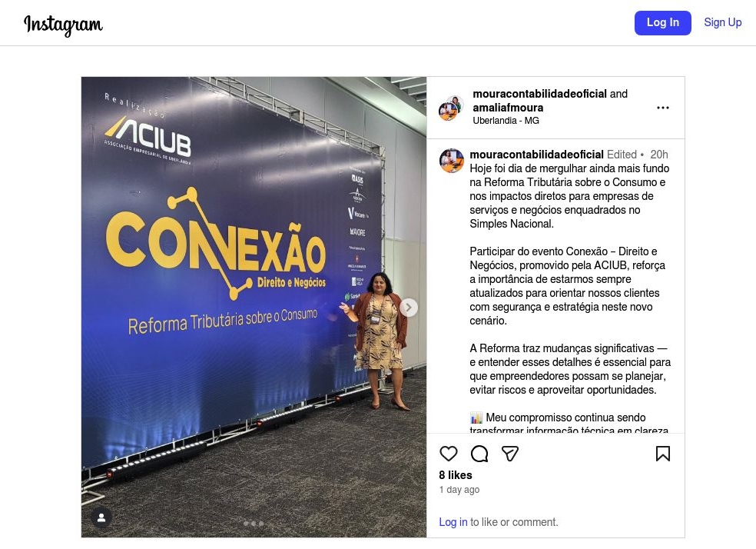756x549 pixels.
Task: Click the Instagram logo
Action: [63, 24]
